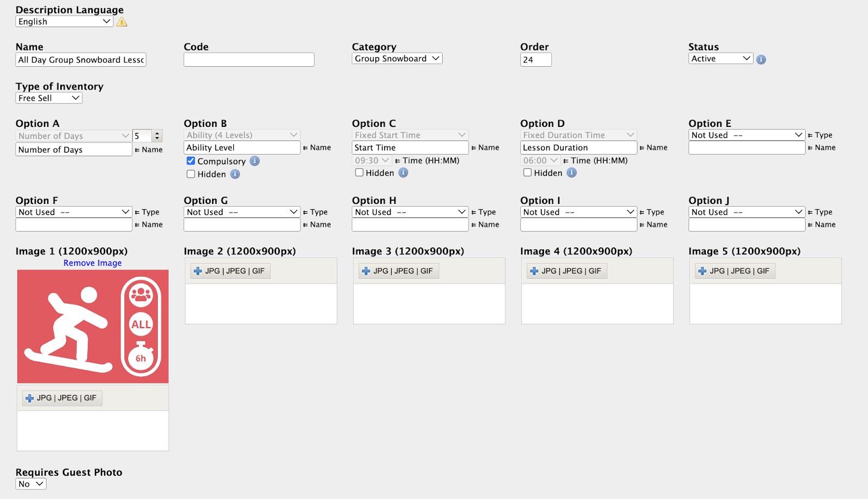Enable Hidden checkbox under Option C
Image resolution: width=868 pixels, height=499 pixels.
[359, 172]
